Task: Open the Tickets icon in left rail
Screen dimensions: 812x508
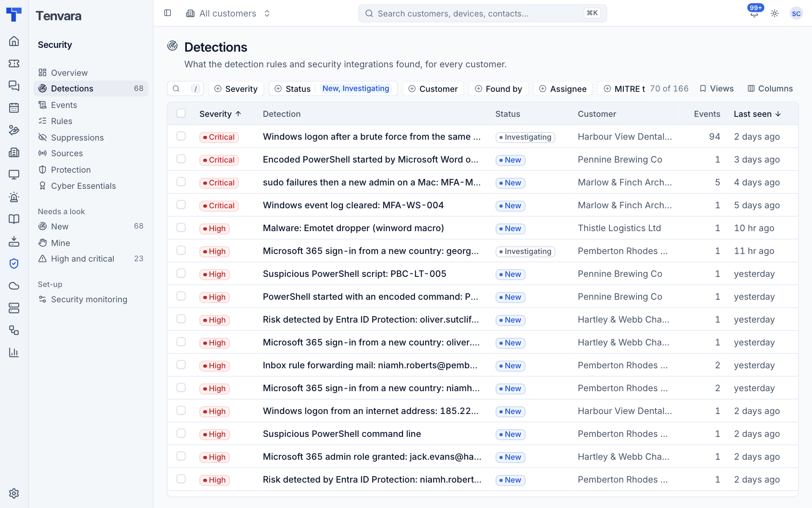Action: [x=14, y=63]
